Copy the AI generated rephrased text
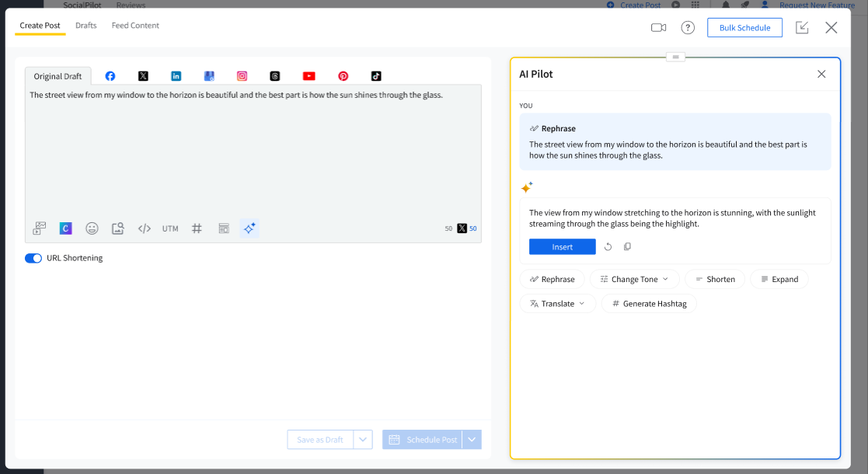 [x=628, y=247]
